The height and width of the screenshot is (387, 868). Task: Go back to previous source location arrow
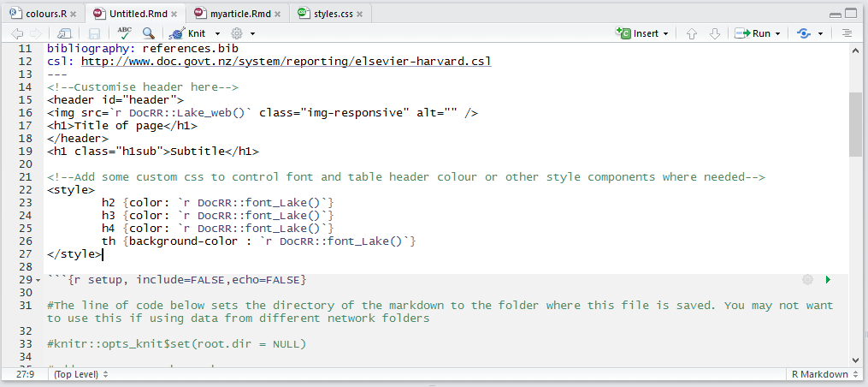(x=17, y=34)
